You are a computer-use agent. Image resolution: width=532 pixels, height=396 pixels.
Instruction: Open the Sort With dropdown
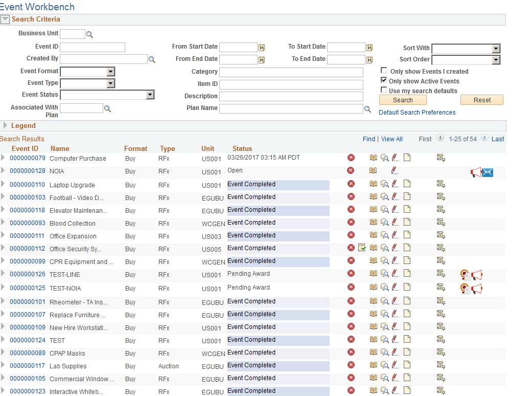[x=495, y=49]
